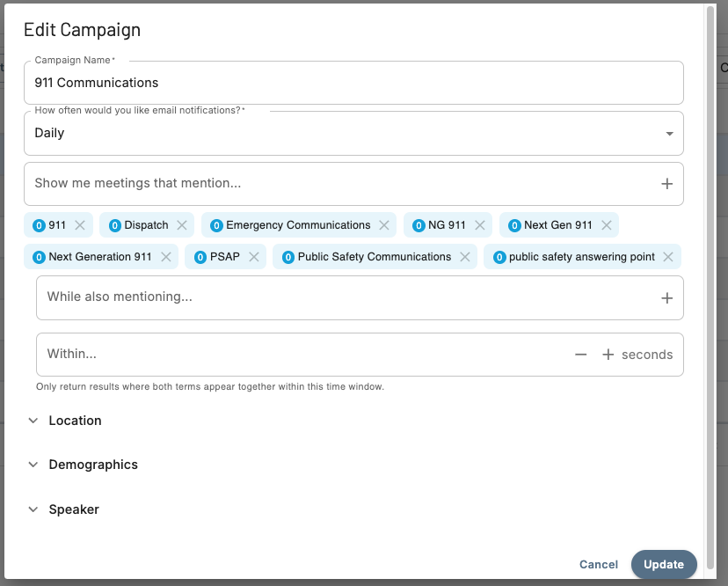Delete the Next Gen 911 tag
The width and height of the screenshot is (728, 586).
click(607, 225)
